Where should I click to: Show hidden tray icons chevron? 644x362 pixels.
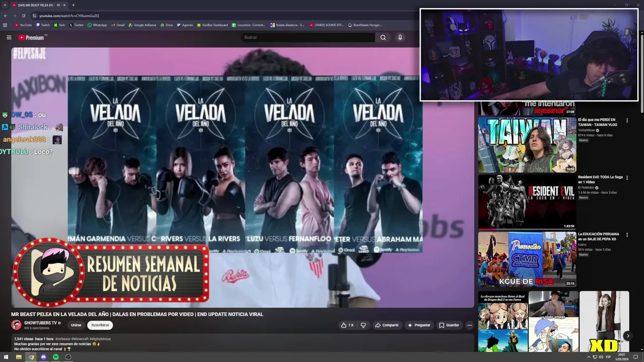(x=589, y=357)
